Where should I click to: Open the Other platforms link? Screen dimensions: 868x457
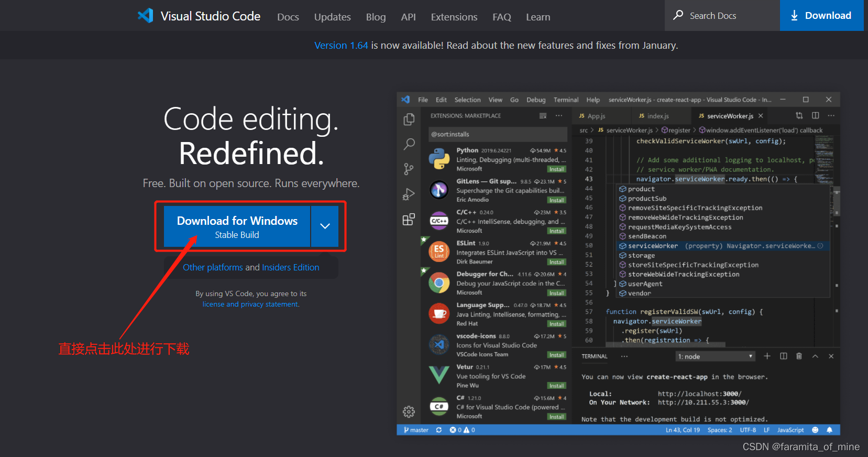[x=213, y=267]
